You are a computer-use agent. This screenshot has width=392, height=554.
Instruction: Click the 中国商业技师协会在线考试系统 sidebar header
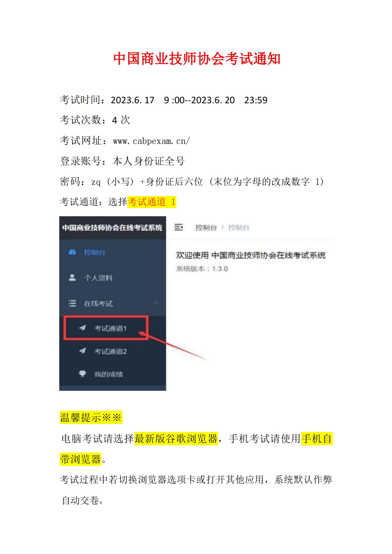coord(113,228)
